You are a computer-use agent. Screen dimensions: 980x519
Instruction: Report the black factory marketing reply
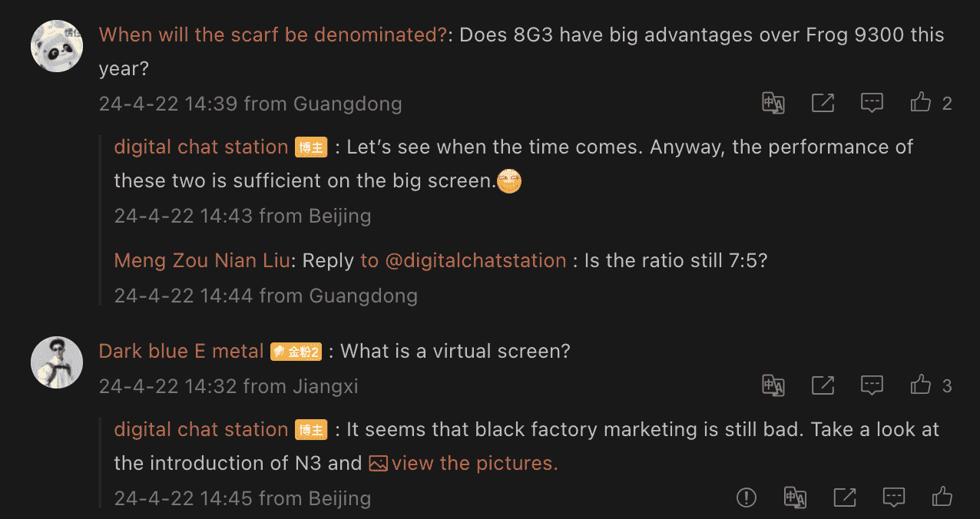tap(746, 498)
